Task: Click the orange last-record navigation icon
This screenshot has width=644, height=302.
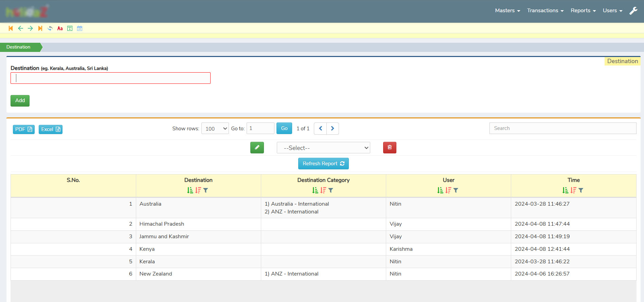Action: coord(40,29)
